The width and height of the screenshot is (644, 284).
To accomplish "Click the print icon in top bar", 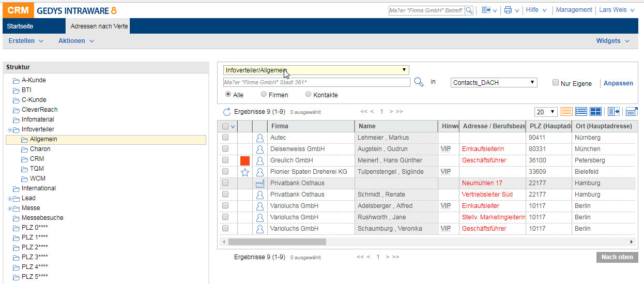I will click(x=508, y=10).
